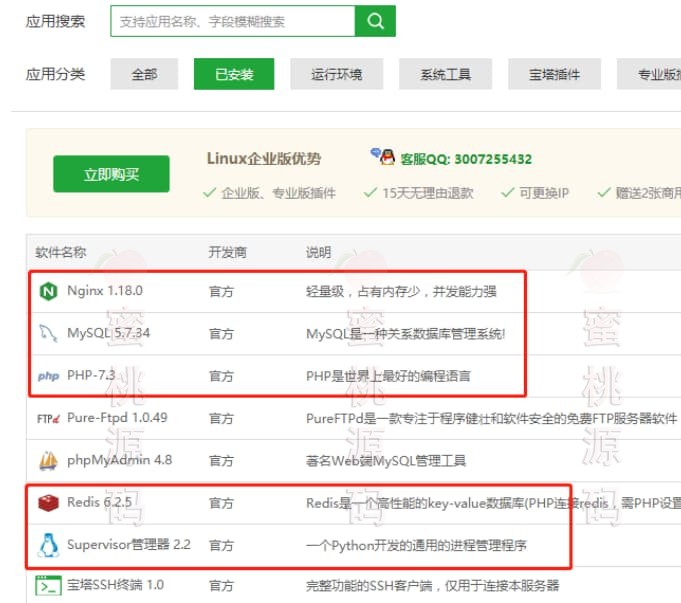Open the 运行环境 category tab
The image size is (681, 603).
pyautogui.click(x=336, y=75)
